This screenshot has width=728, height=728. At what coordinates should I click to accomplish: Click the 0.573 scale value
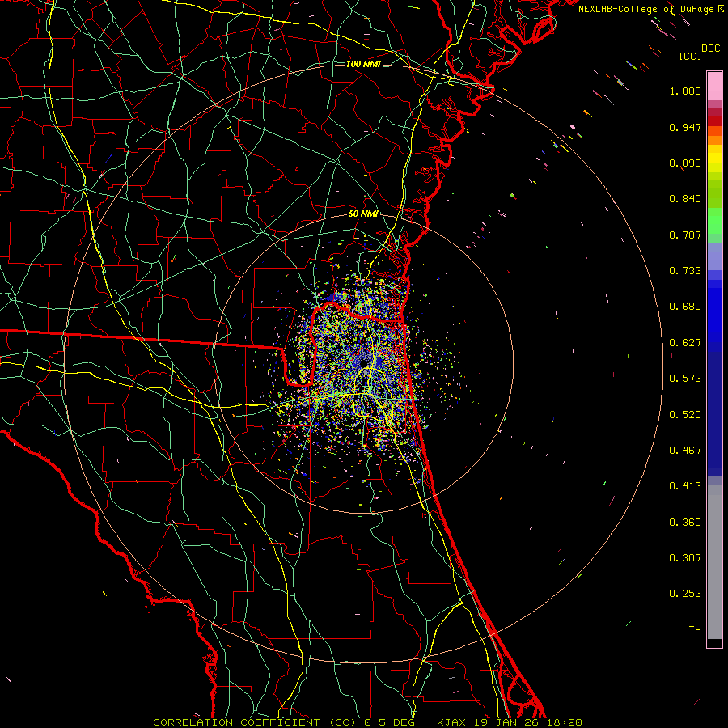click(685, 379)
